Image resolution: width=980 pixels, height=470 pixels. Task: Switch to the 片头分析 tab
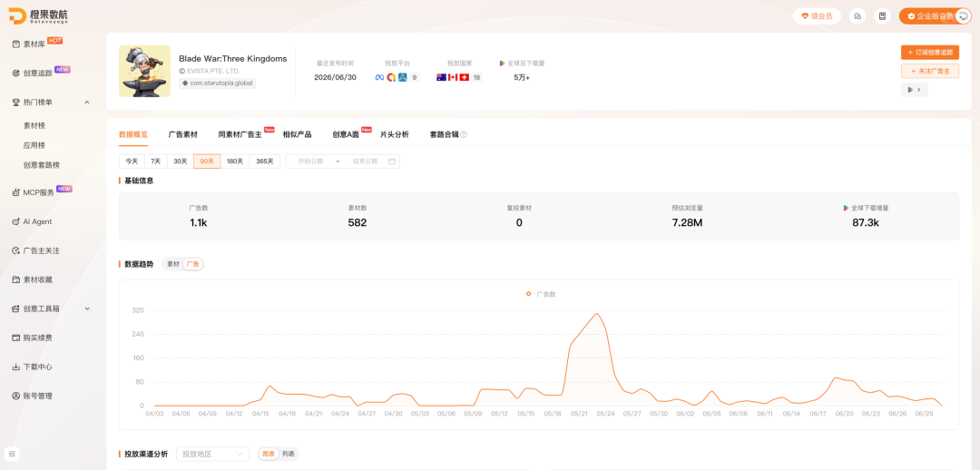(395, 134)
